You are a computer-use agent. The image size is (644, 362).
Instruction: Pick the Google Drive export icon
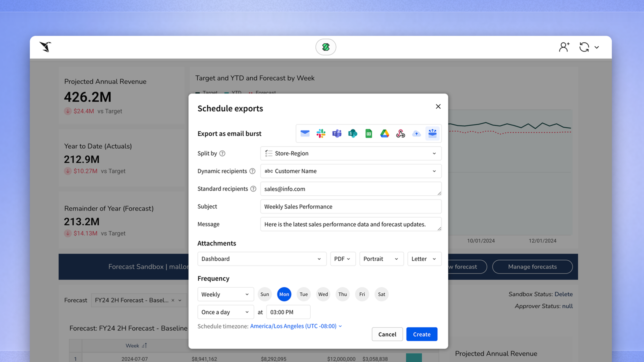[x=385, y=133]
